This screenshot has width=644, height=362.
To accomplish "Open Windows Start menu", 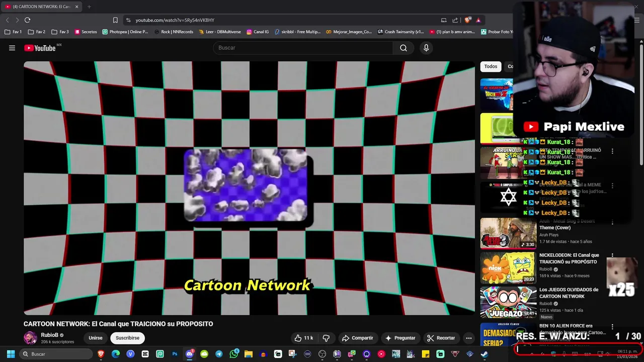I will 11,354.
